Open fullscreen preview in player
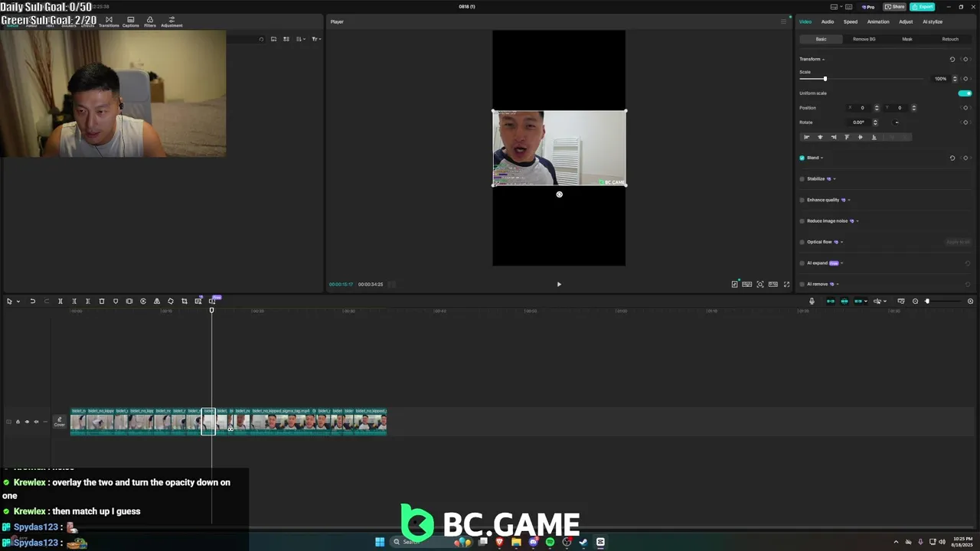The height and width of the screenshot is (551, 980). 786,285
